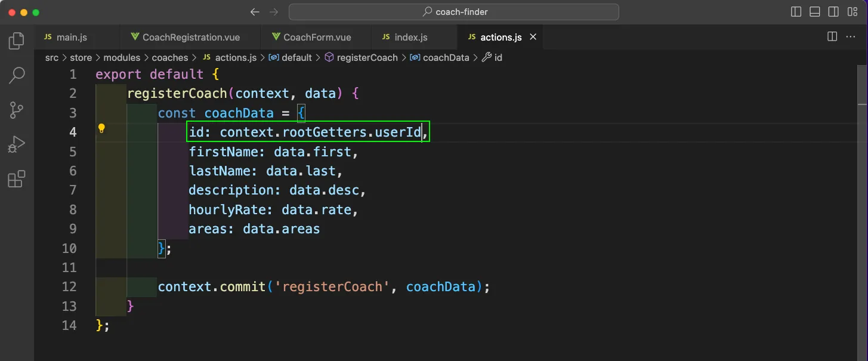The image size is (868, 361).
Task: Open the Explorer view in activity bar
Action: [x=16, y=41]
